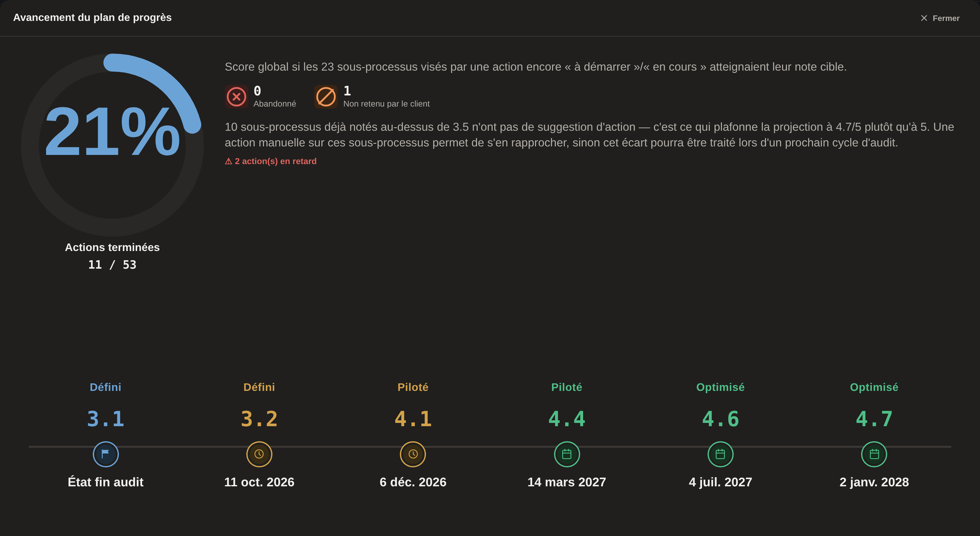This screenshot has height=536, width=980.
Task: Click the green score 4.7
Action: [x=874, y=419]
